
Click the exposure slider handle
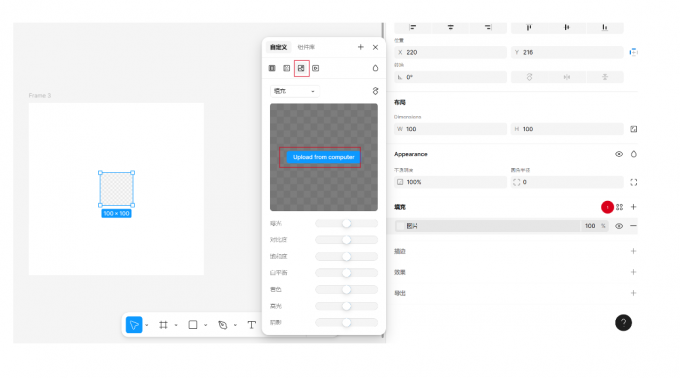346,224
